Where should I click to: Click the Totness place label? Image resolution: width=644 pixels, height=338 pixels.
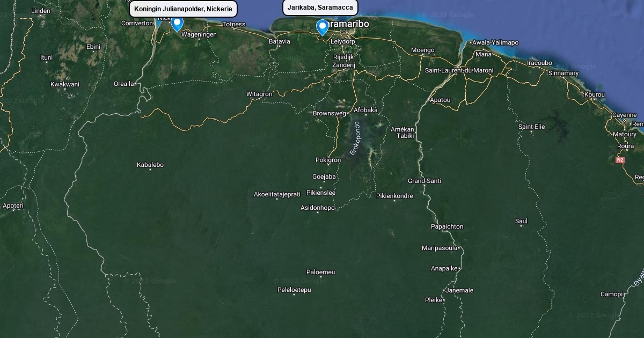(234, 24)
